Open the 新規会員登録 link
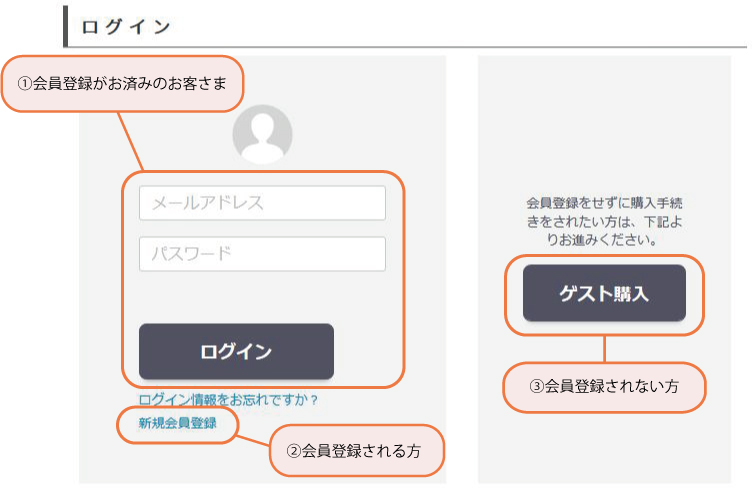 click(178, 423)
